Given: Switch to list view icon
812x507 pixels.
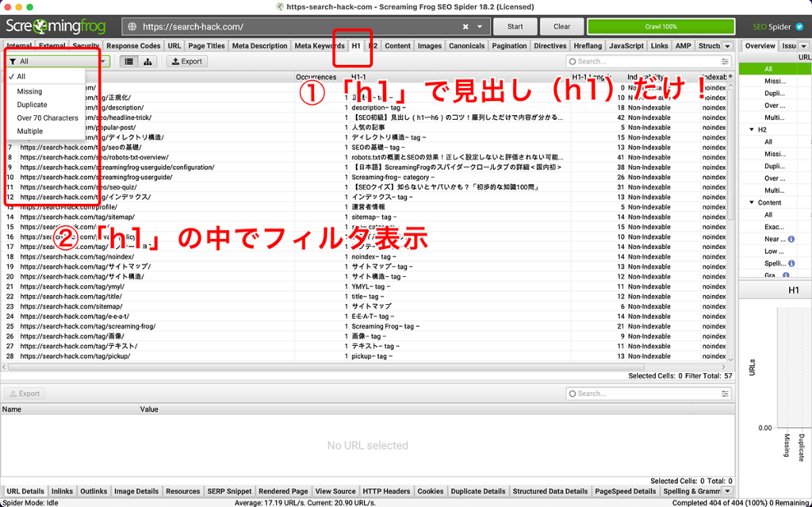Looking at the screenshot, I should pos(129,61).
